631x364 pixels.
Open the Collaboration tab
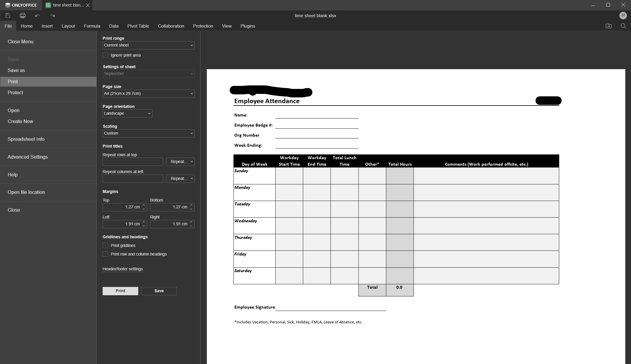(171, 26)
